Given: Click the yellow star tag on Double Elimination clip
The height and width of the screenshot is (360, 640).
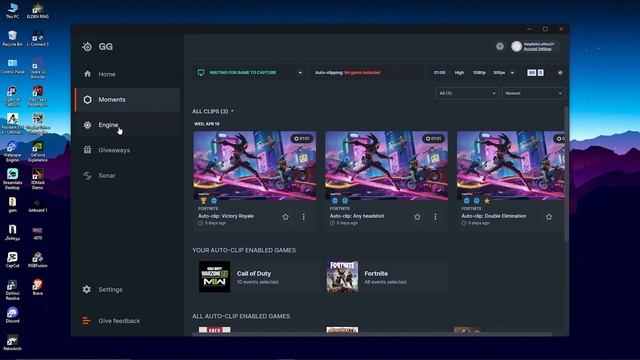Looking at the screenshot, I should 487,200.
